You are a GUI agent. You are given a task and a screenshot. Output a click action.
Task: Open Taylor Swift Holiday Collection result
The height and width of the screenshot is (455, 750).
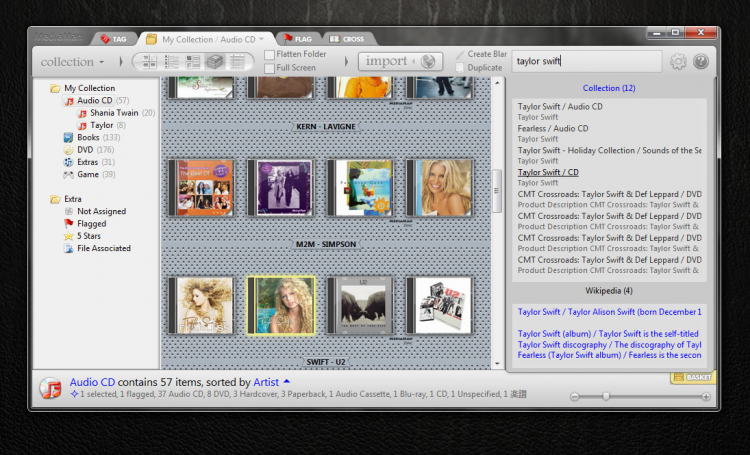pyautogui.click(x=609, y=150)
